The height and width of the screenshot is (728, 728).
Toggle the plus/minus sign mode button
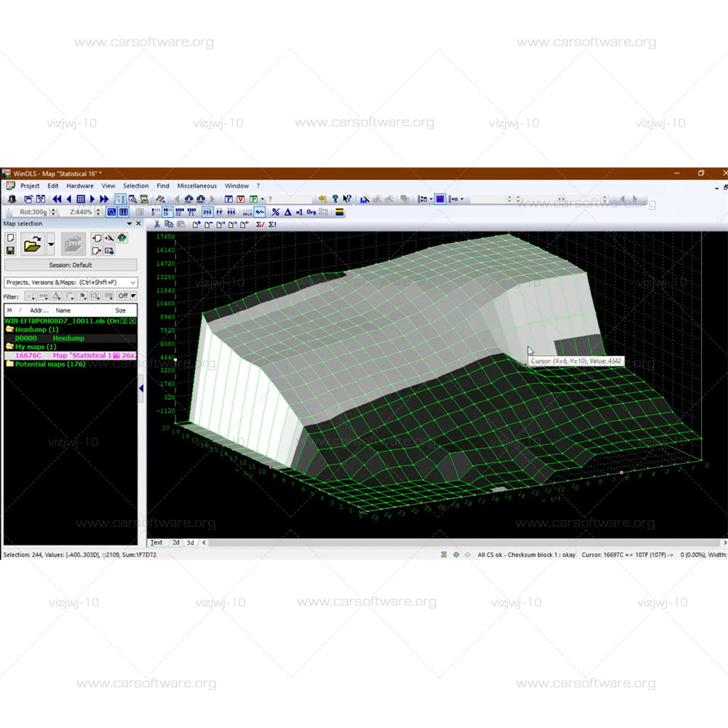tap(260, 212)
